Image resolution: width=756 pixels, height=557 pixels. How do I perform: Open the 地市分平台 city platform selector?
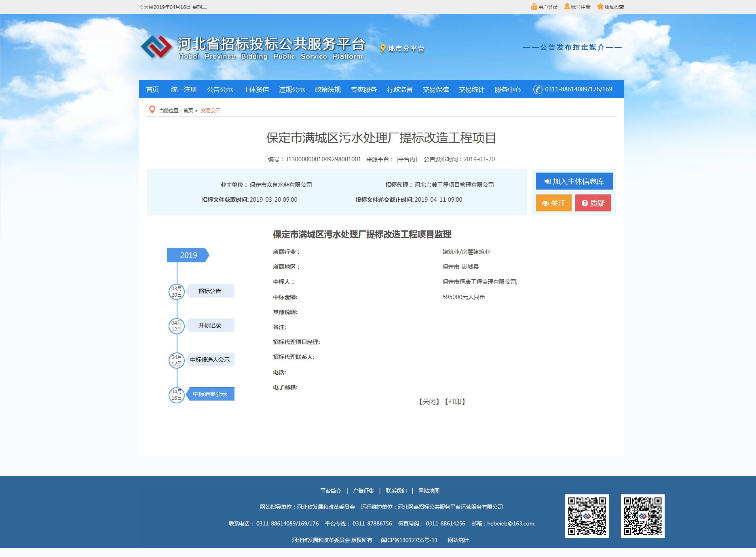tap(406, 49)
